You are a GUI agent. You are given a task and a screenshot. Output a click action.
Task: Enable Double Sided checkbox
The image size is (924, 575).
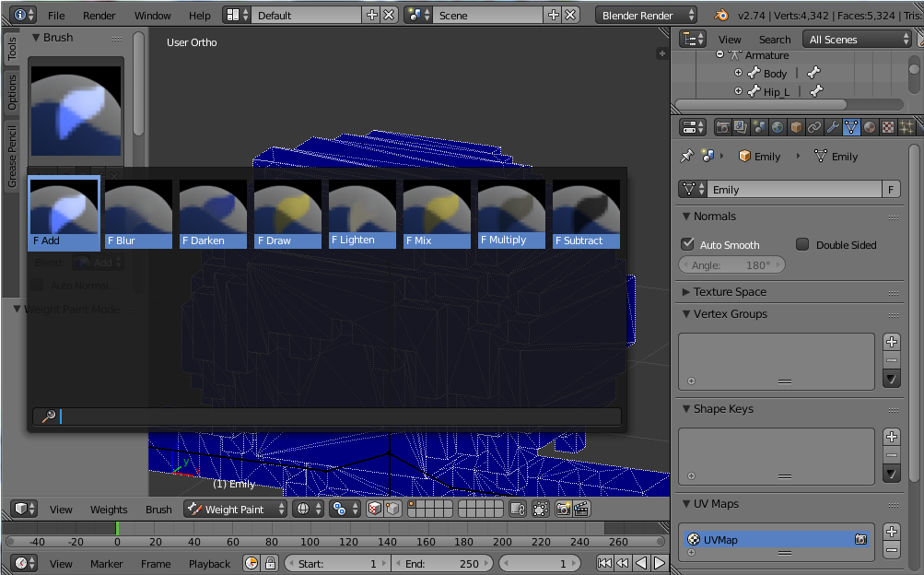click(x=802, y=244)
